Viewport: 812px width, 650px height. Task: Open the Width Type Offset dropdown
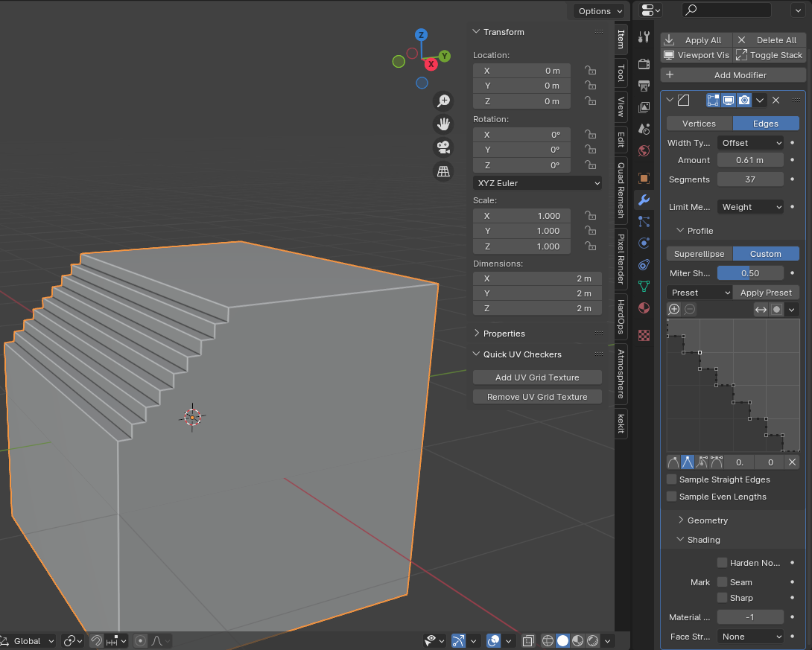(x=750, y=143)
